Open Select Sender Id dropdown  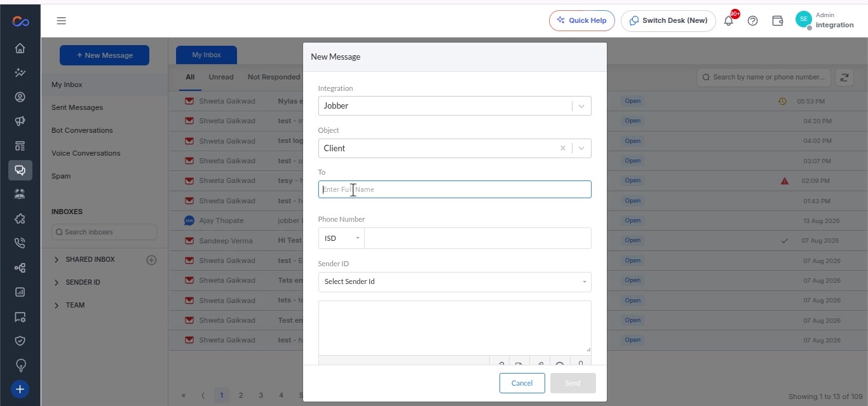tap(454, 282)
